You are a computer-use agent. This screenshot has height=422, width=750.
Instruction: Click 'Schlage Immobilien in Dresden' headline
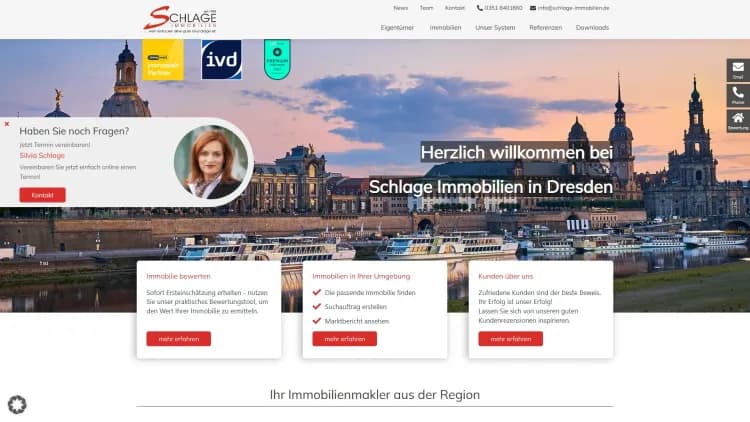tap(491, 187)
